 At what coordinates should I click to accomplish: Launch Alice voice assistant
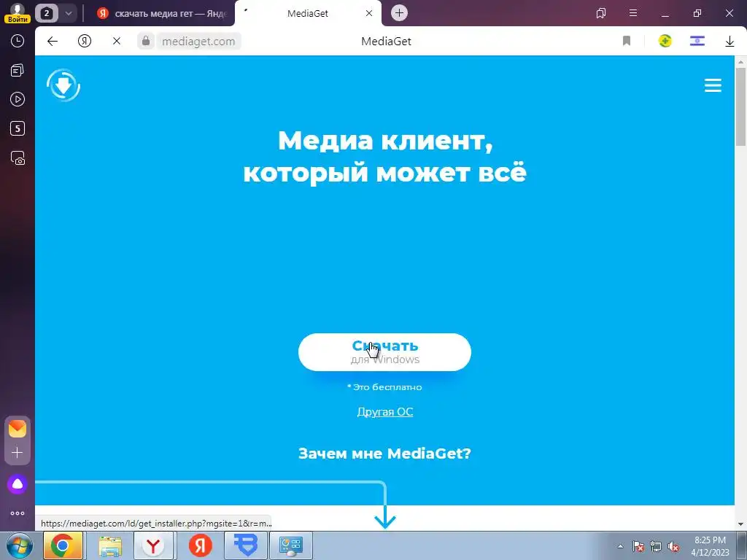[x=18, y=484]
